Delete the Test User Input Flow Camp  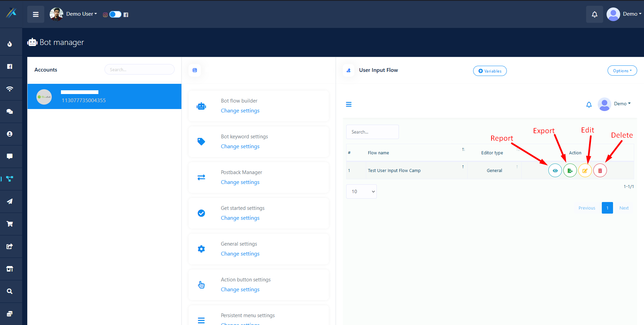click(x=600, y=171)
